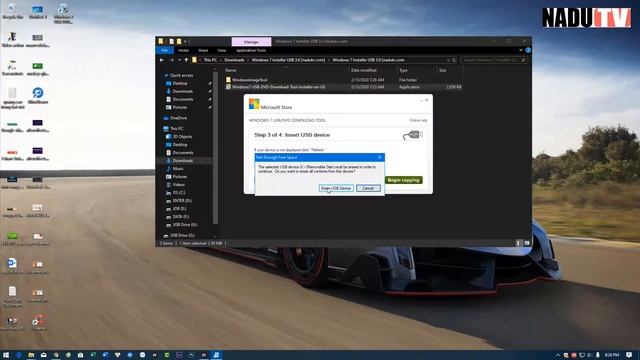
Task: Click the Forward arrow in File Explorer
Action: 171,60
